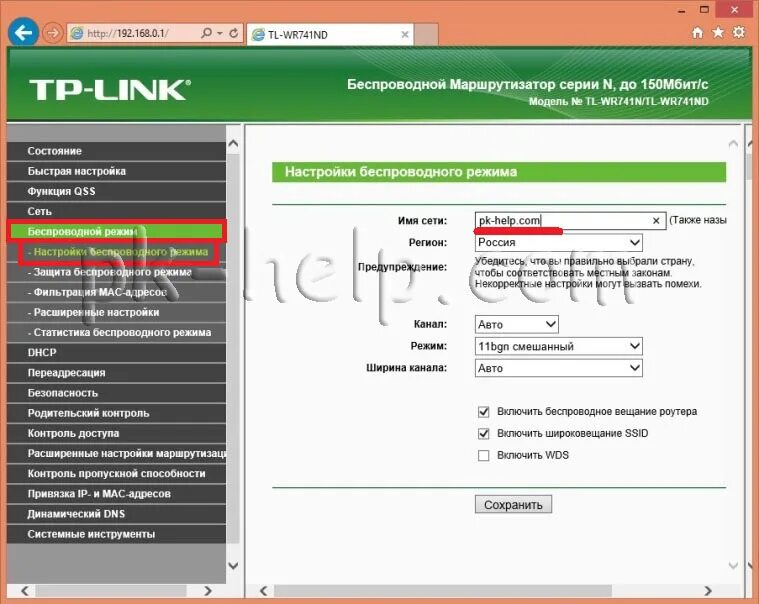Open Системные инструменты menu item

116,534
